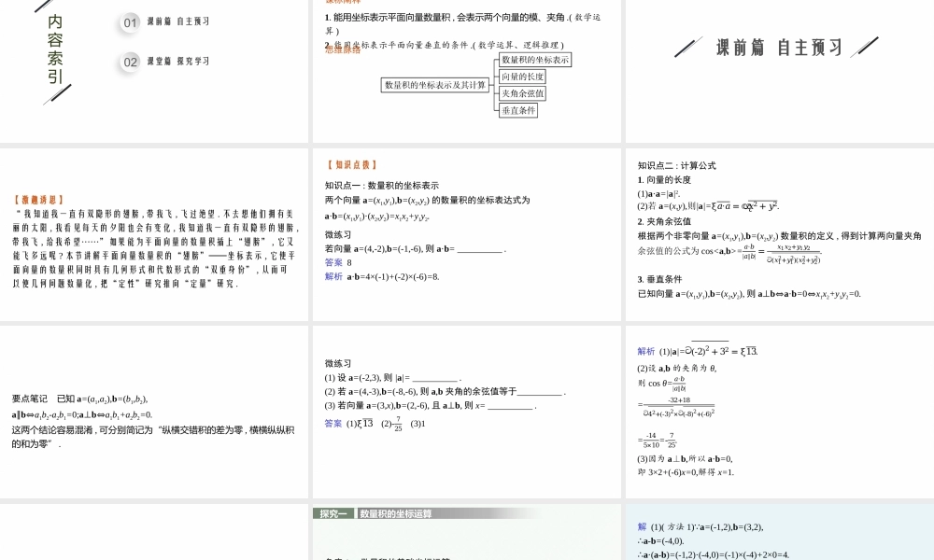The width and height of the screenshot is (934, 560).
Task: Click the "02" numbered circle icon
Action: pyautogui.click(x=128, y=62)
